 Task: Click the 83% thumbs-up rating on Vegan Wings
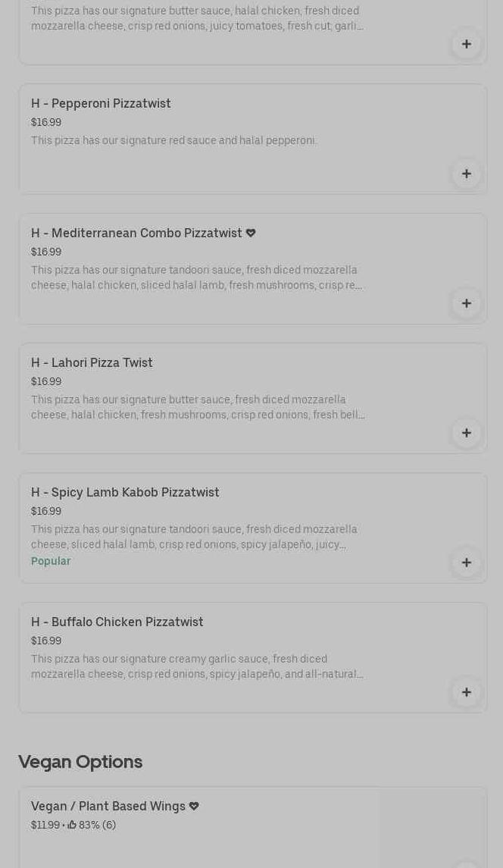91,825
